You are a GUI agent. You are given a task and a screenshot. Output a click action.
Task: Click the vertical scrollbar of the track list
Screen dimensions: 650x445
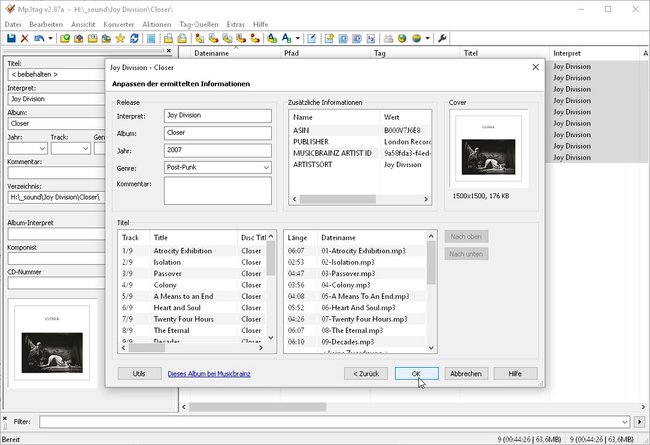(x=271, y=287)
